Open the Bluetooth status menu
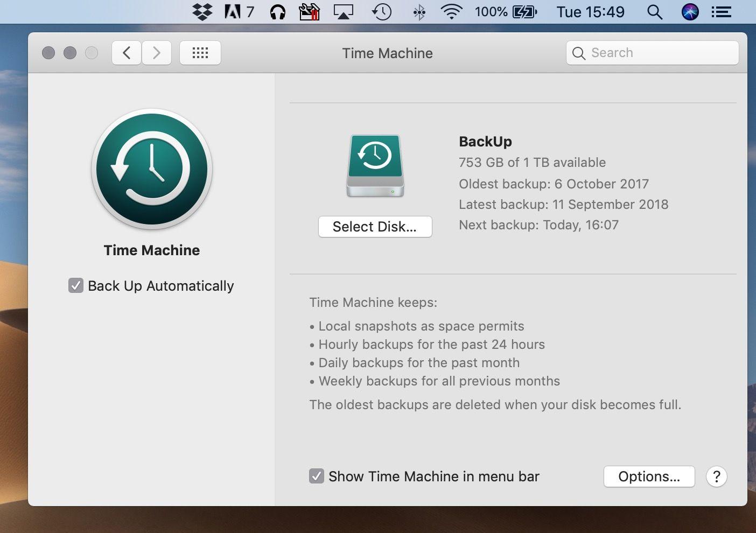Viewport: 756px width, 533px height. 418,11
